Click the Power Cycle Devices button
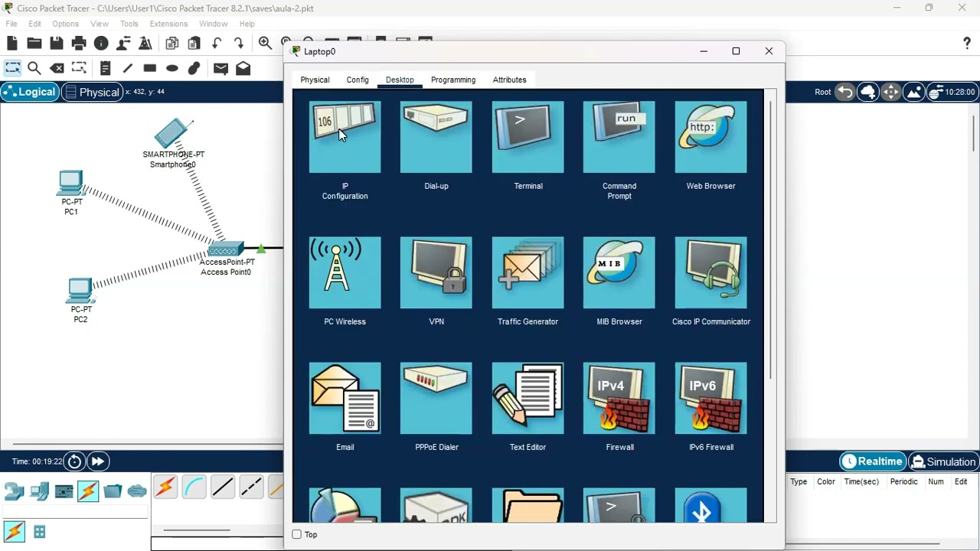 pos(74,461)
